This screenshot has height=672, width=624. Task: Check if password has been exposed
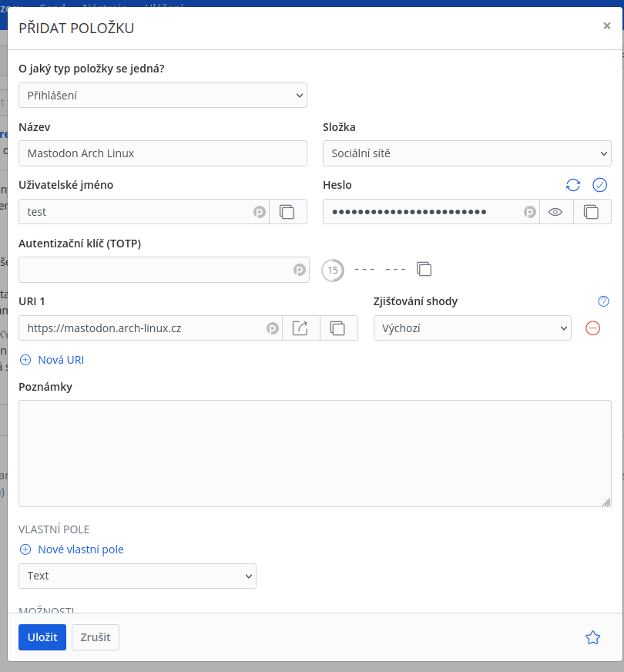coord(600,185)
